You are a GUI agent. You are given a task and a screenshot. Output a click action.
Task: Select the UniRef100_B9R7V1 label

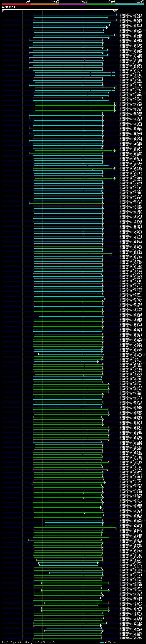click(131, 100)
